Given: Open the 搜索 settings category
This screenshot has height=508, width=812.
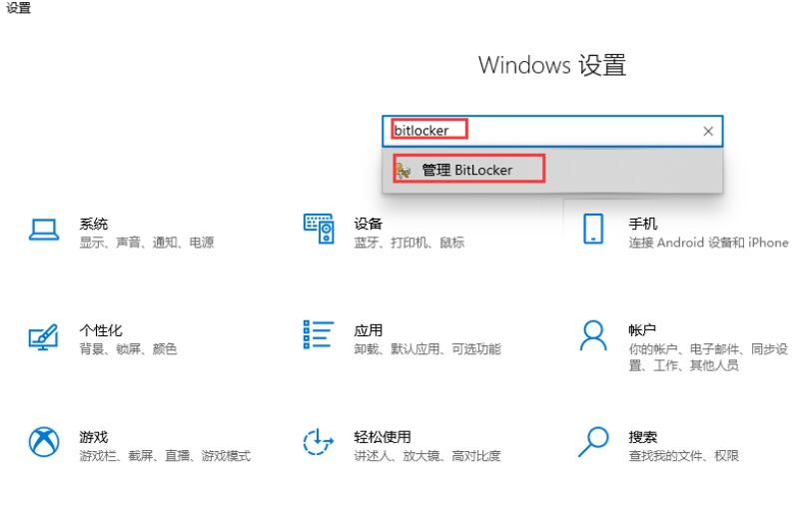Looking at the screenshot, I should 642,437.
